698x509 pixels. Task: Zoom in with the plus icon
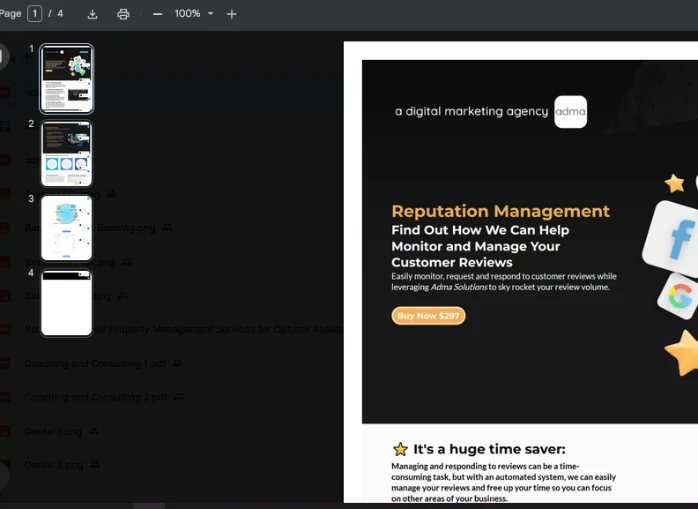pyautogui.click(x=231, y=14)
